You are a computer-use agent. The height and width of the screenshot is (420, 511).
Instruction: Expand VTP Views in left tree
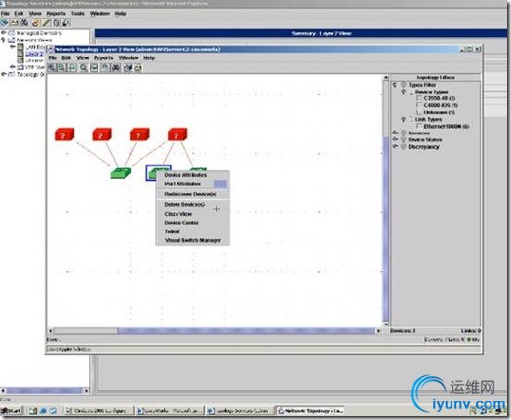13,67
